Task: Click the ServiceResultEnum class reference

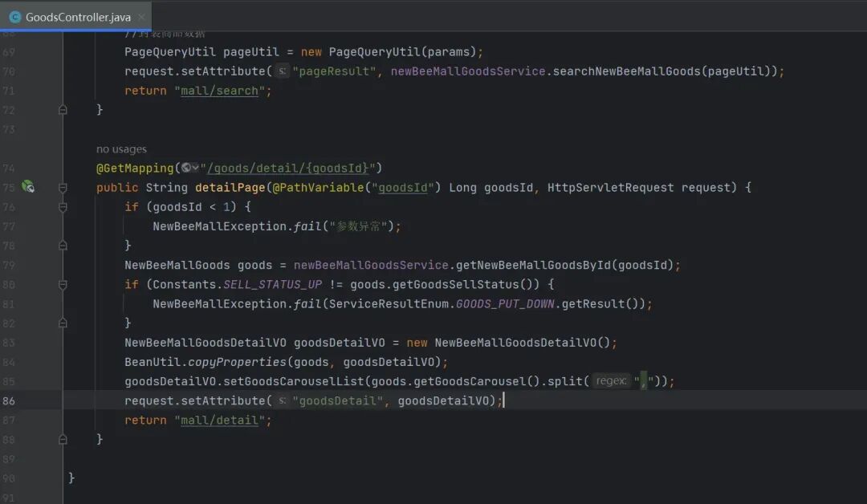Action: tap(389, 304)
